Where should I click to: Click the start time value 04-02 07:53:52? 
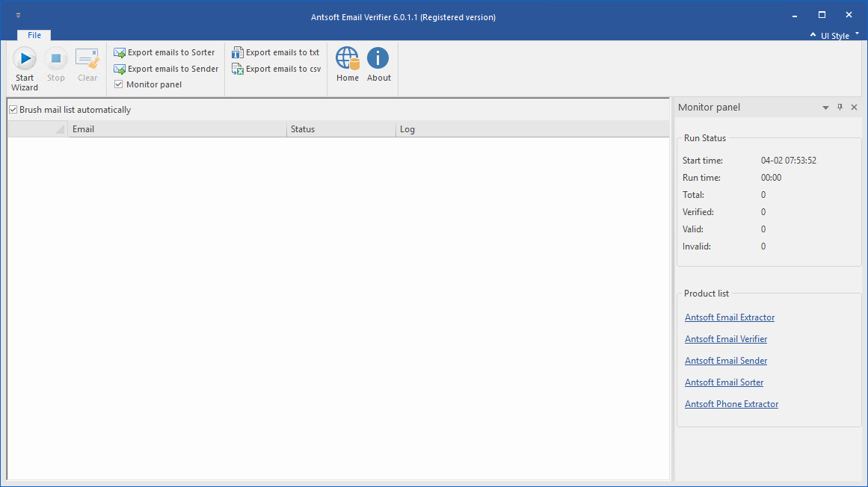(788, 161)
